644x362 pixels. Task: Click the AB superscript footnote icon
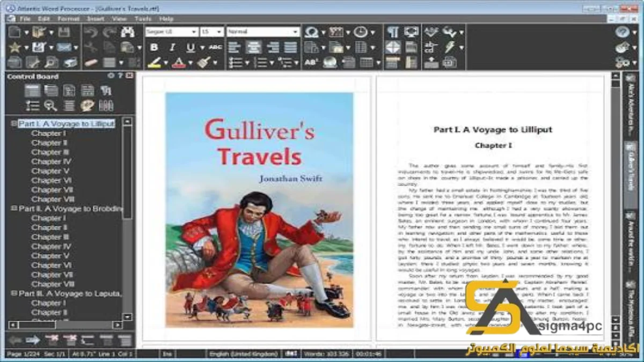(311, 62)
